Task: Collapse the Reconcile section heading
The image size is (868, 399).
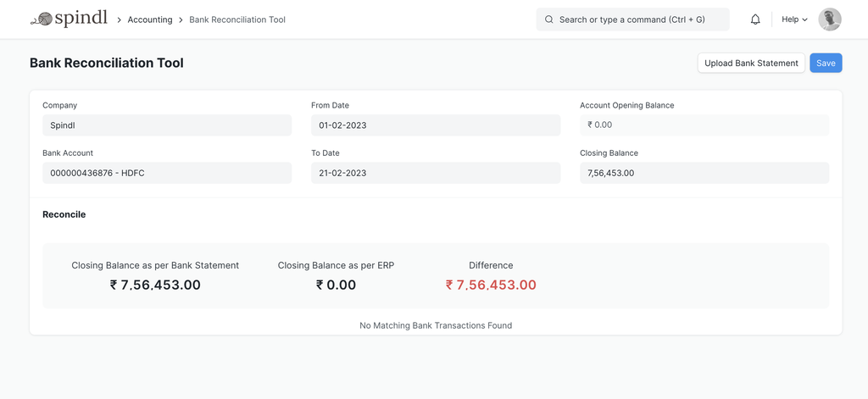Action: (64, 214)
